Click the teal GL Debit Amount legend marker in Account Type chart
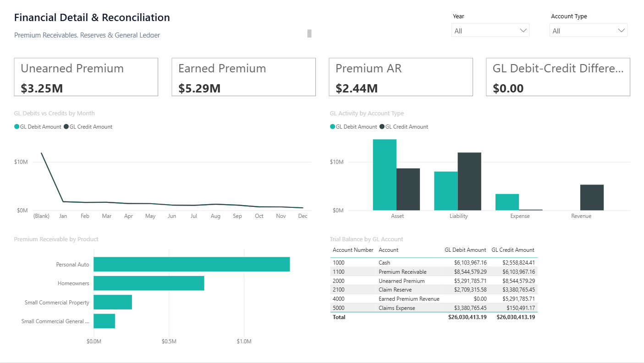The width and height of the screenshot is (644, 363). pos(333,127)
